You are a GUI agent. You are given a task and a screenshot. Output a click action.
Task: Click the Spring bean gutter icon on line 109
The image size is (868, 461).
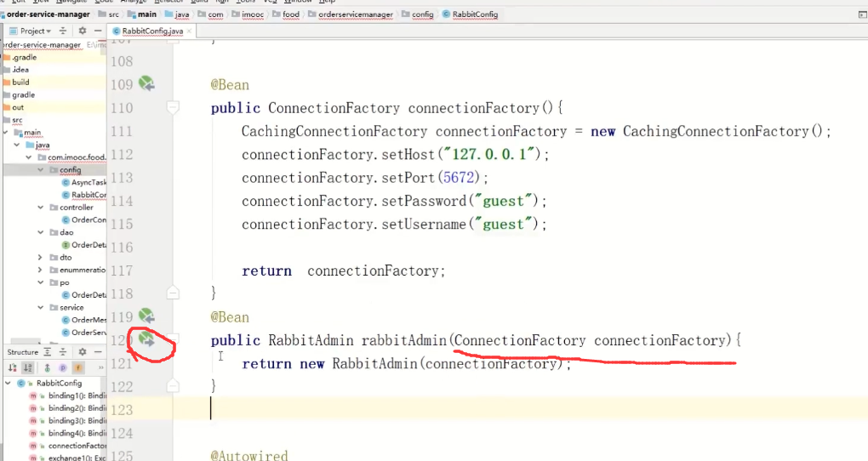[146, 83]
